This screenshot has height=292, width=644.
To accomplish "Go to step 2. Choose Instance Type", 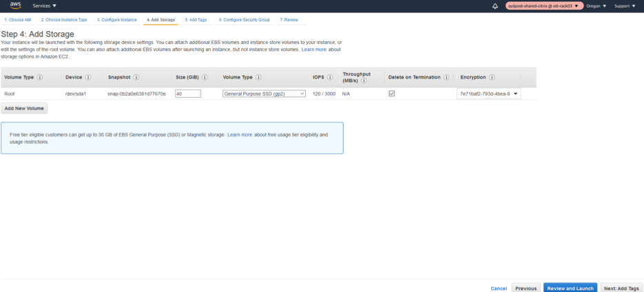I will coord(63,20).
